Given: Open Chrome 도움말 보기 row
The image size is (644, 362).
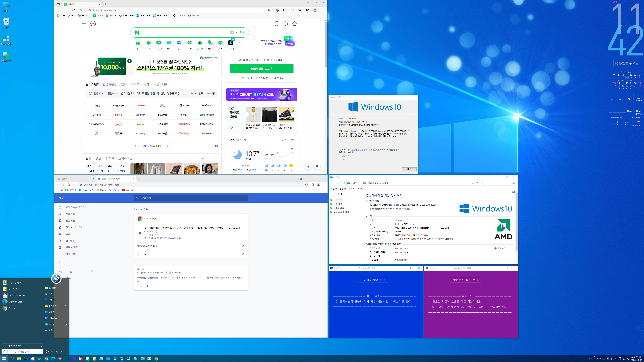Looking at the screenshot, I should (x=191, y=246).
